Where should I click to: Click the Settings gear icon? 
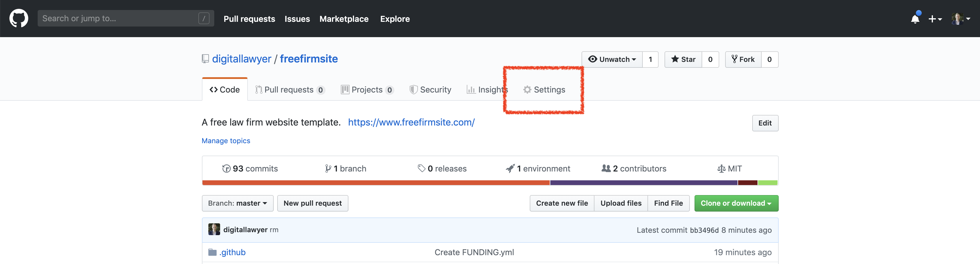tap(527, 90)
